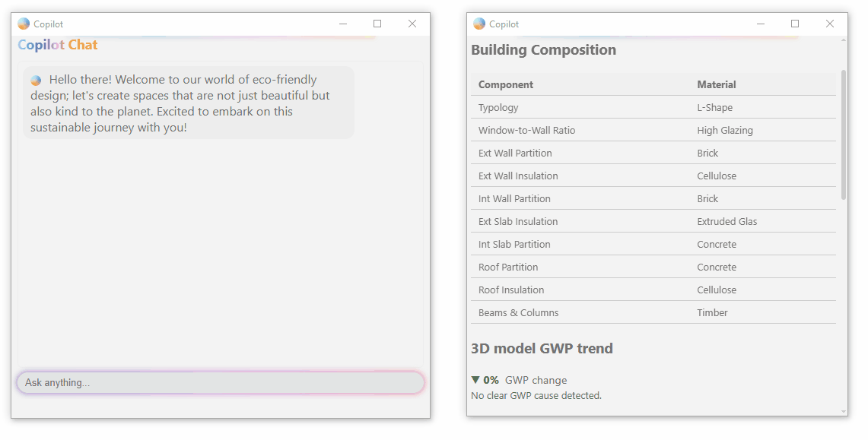Click the scrollbar up arrow in right window
868x440 pixels.
pos(844,40)
